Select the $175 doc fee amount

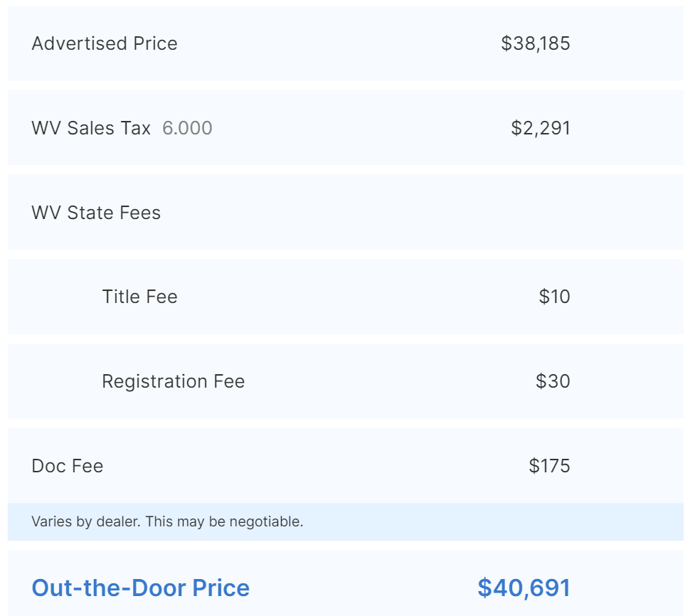coord(549,466)
